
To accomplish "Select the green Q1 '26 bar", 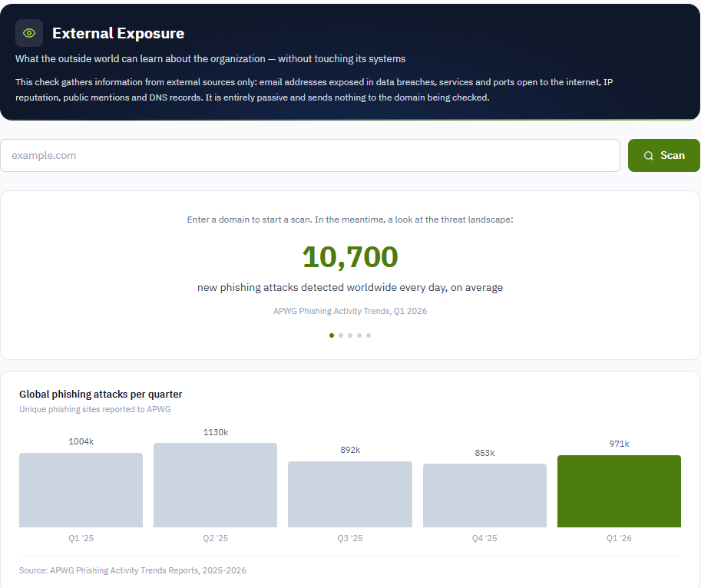I will [x=619, y=491].
